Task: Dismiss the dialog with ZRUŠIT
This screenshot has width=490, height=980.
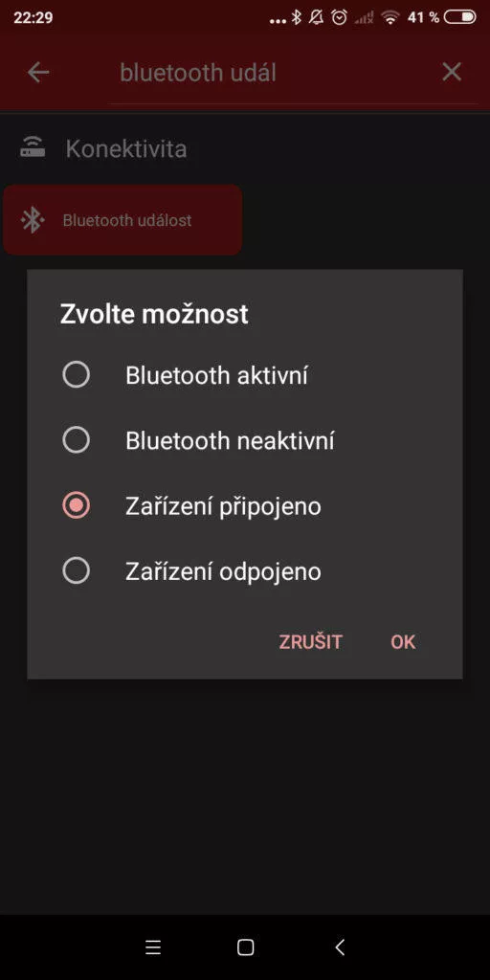Action: [x=311, y=642]
